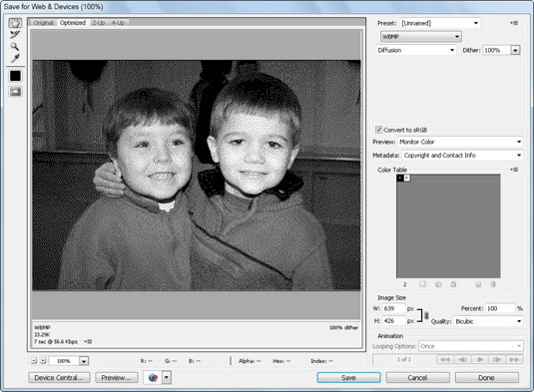Click the image Height field
This screenshot has height=392, width=534.
click(393, 320)
